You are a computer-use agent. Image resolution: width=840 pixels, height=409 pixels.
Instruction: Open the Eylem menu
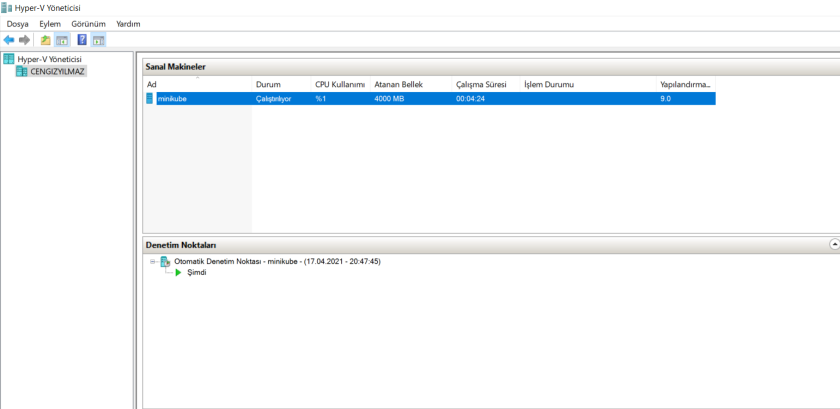click(50, 23)
